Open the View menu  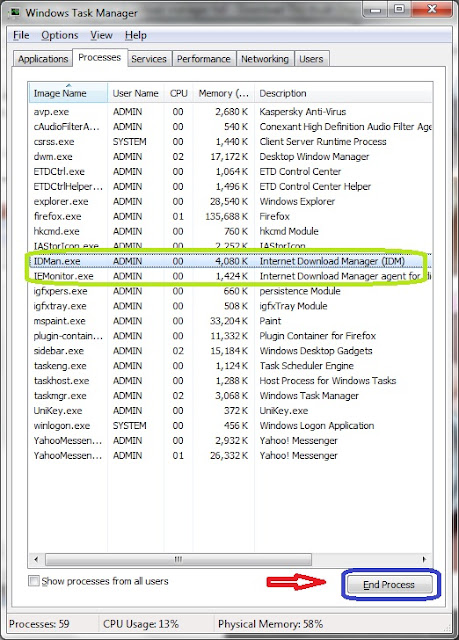pos(101,36)
